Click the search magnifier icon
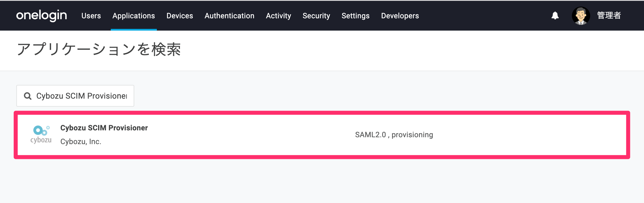 coord(28,96)
